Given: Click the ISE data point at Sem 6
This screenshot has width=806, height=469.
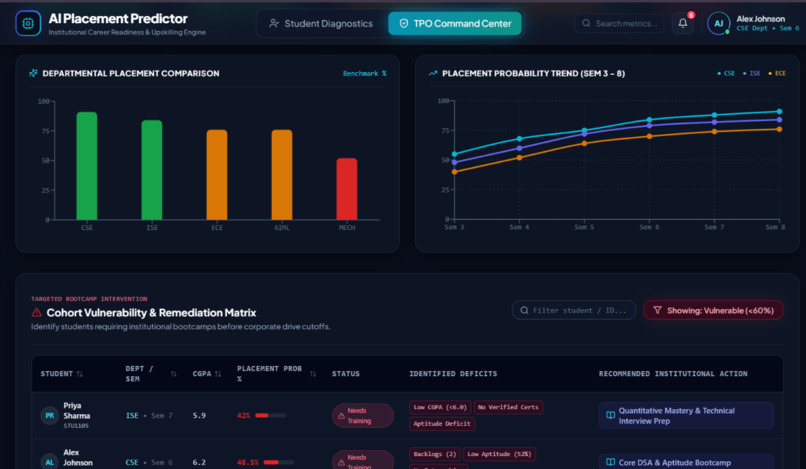Looking at the screenshot, I should point(649,125).
